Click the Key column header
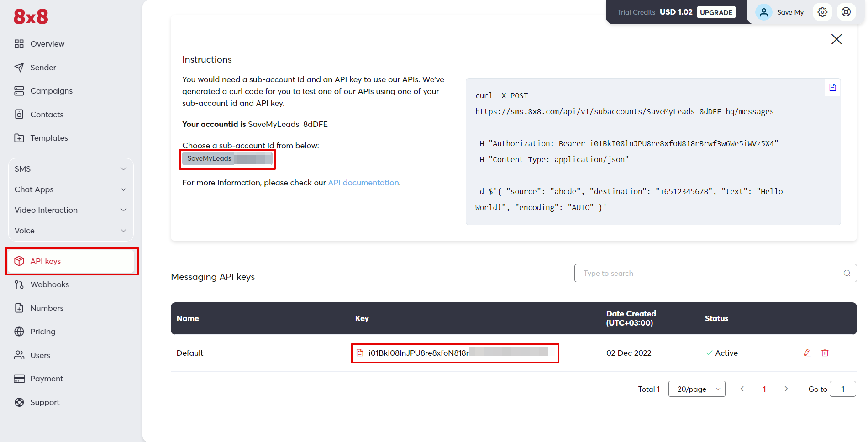The width and height of the screenshot is (868, 442). 362,318
